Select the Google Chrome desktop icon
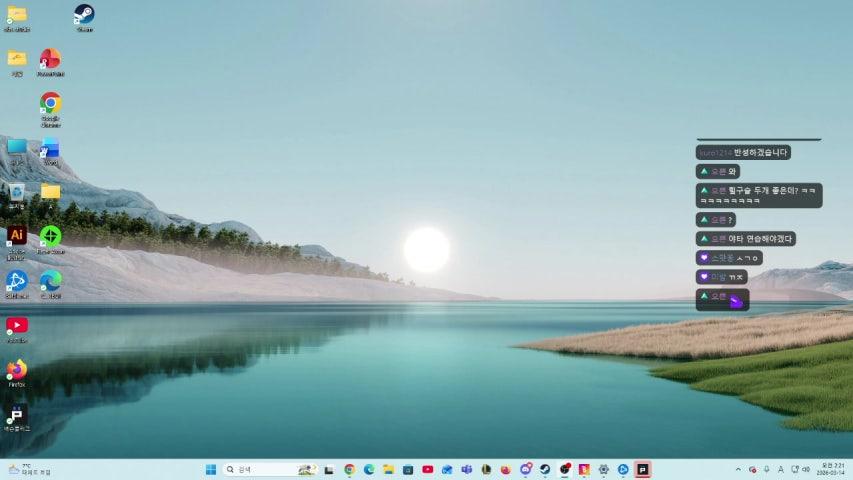 coord(50,103)
